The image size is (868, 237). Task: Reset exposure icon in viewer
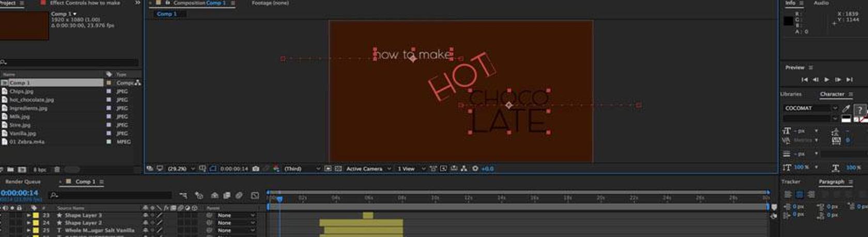(475, 169)
